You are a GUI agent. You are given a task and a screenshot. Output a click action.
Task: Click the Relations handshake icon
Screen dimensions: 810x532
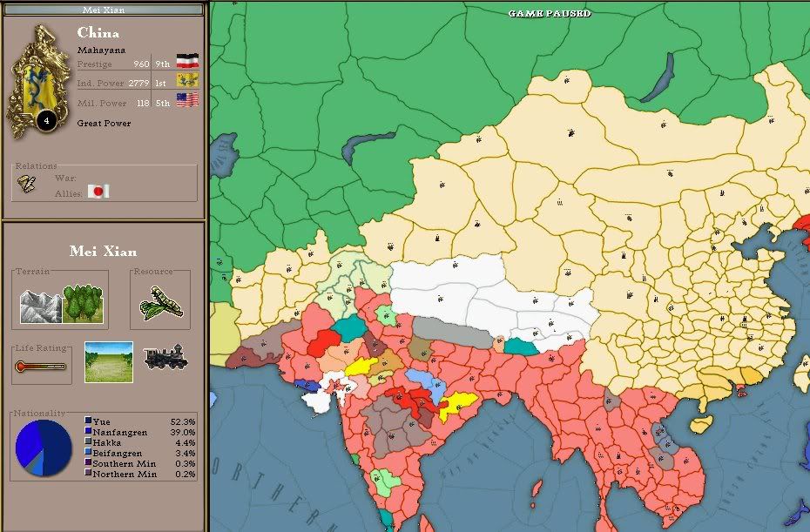click(28, 184)
